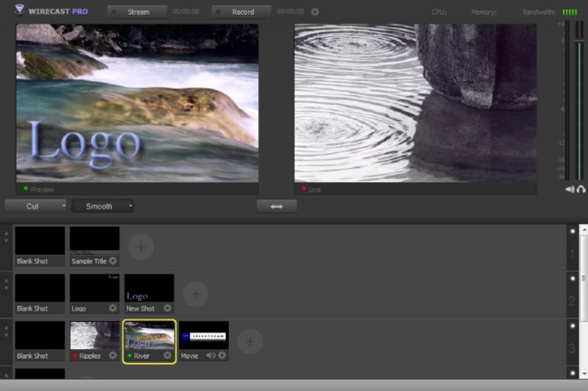
Task: Select the Blank Shot in layer 3
Action: [x=40, y=341]
